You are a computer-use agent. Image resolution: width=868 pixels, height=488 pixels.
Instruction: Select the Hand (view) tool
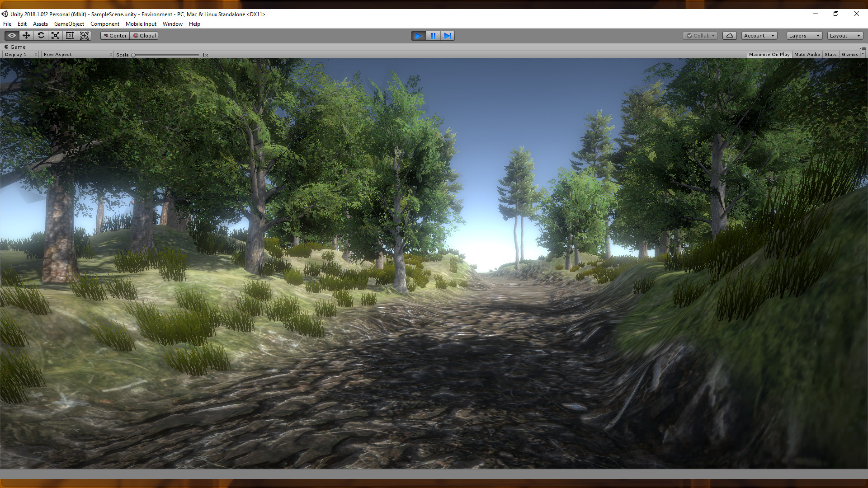[12, 36]
